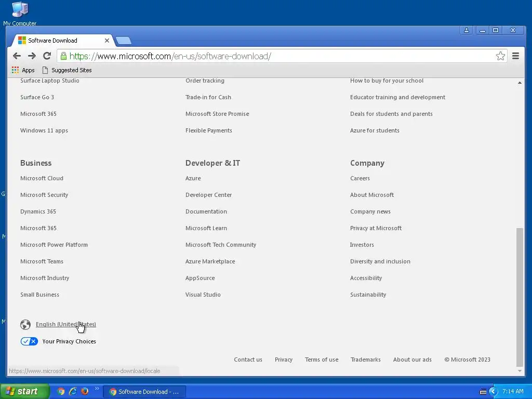This screenshot has width=532, height=399.
Task: Launch Internet Explorer from quick launch
Action: 73,391
